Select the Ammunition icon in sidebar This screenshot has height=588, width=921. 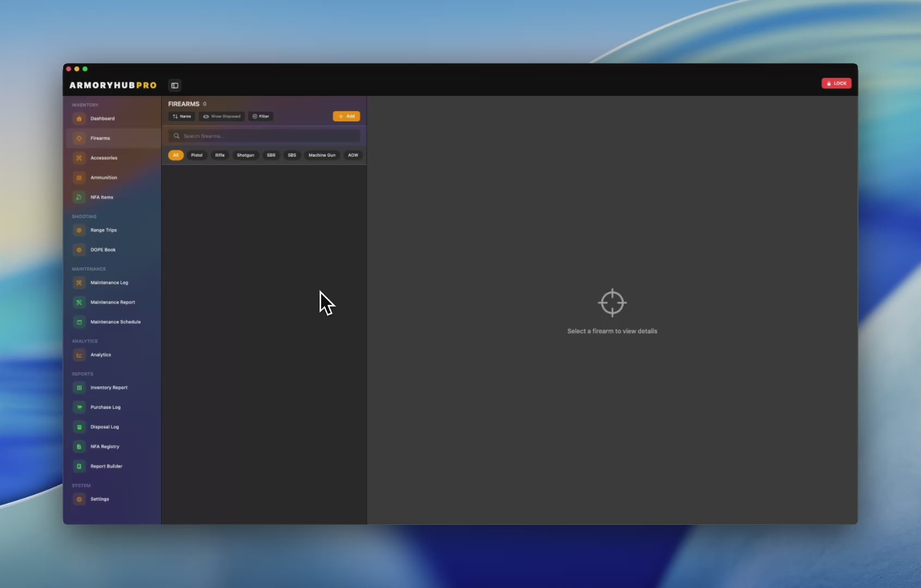pyautogui.click(x=79, y=177)
